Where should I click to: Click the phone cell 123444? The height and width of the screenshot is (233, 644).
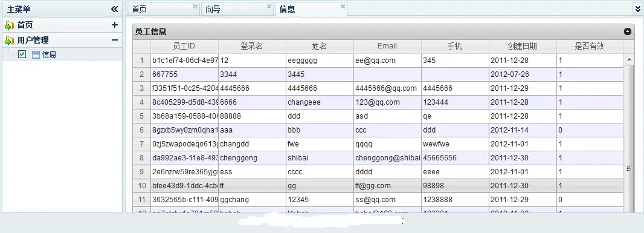455,102
